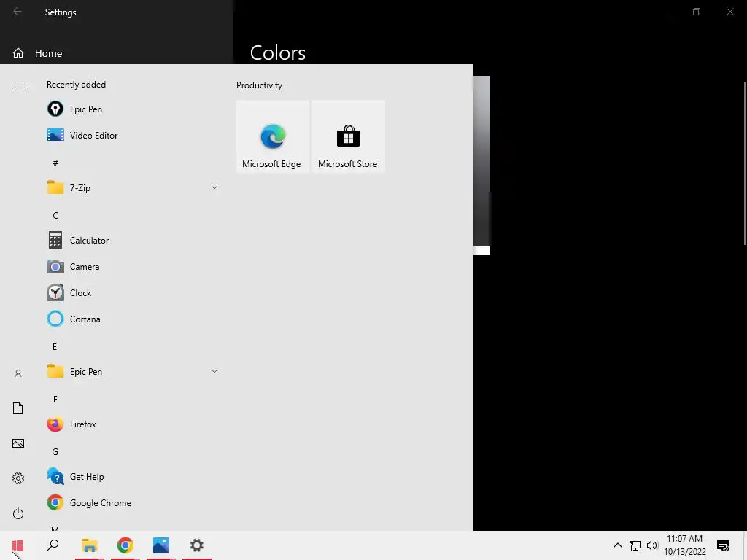The image size is (747, 560).
Task: Open Get Help app
Action: tap(132, 477)
